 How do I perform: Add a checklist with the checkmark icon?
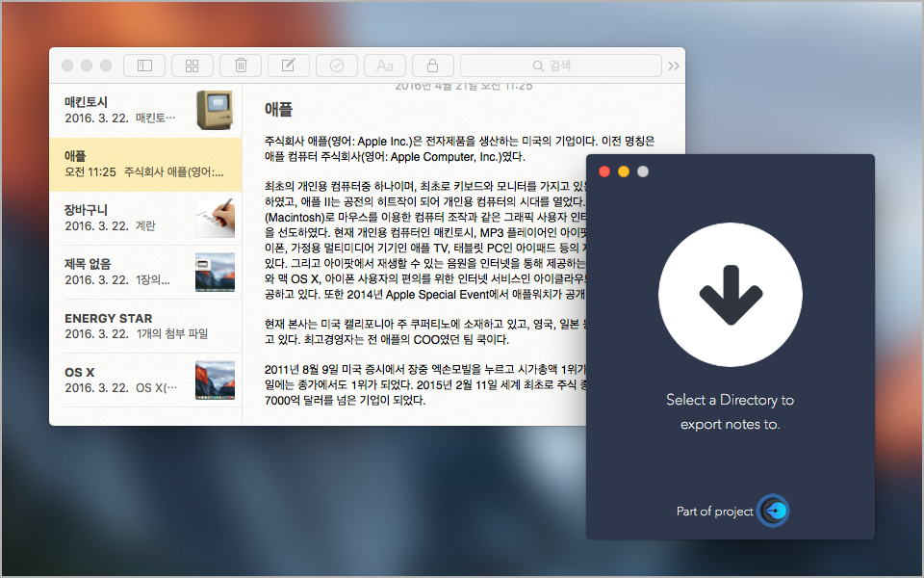pos(337,66)
